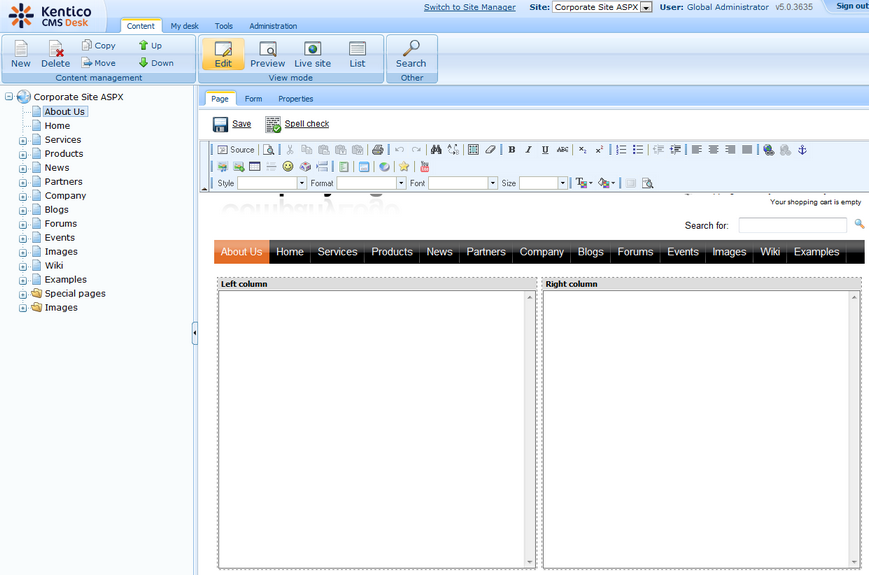
Task: Click the Save disk icon
Action: (220, 124)
